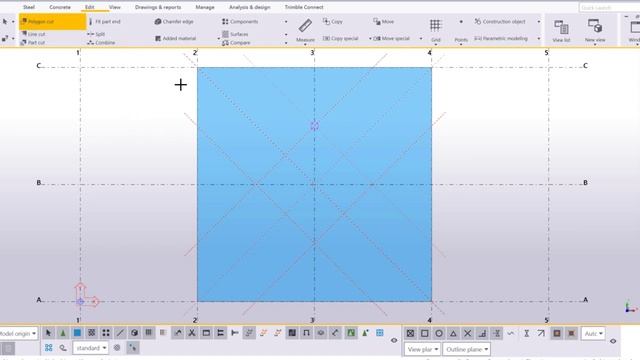The image size is (640, 360).
Task: Expand the Components dropdown arrow
Action: click(286, 22)
